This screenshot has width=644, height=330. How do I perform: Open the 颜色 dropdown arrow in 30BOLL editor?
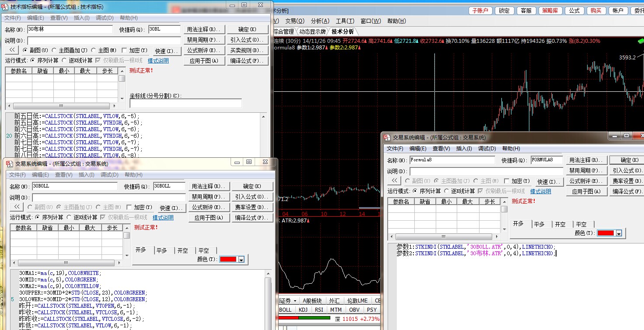(241, 260)
